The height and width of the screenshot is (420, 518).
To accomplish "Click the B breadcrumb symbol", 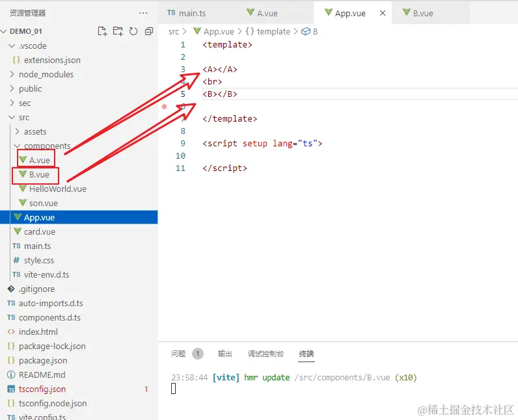I will [310, 31].
